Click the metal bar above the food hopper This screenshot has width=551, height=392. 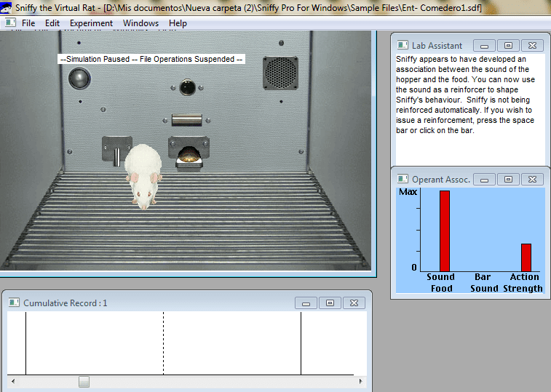(186, 120)
